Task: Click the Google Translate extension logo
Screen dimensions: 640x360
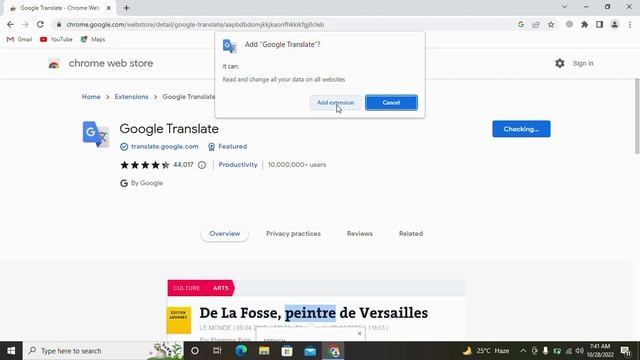Action: coord(96,134)
